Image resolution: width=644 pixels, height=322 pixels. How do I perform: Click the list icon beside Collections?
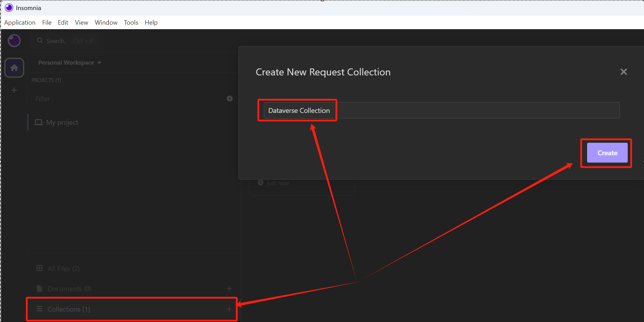click(40, 309)
